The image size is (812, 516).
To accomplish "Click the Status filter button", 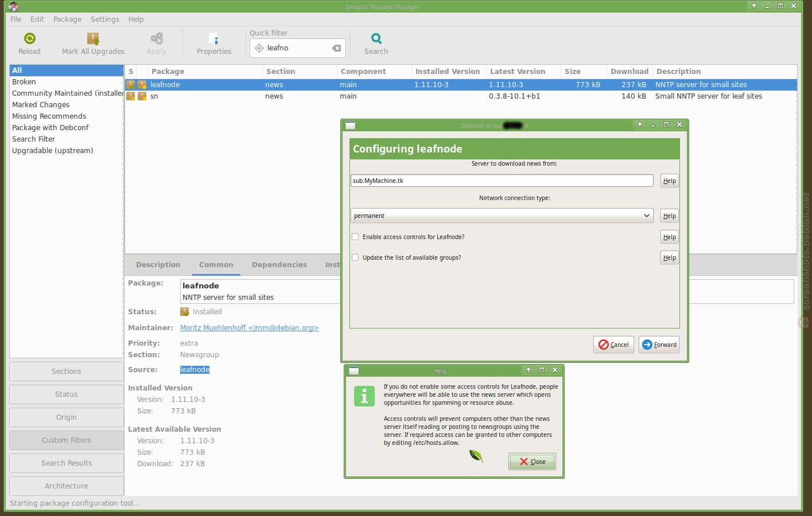I will tap(67, 394).
